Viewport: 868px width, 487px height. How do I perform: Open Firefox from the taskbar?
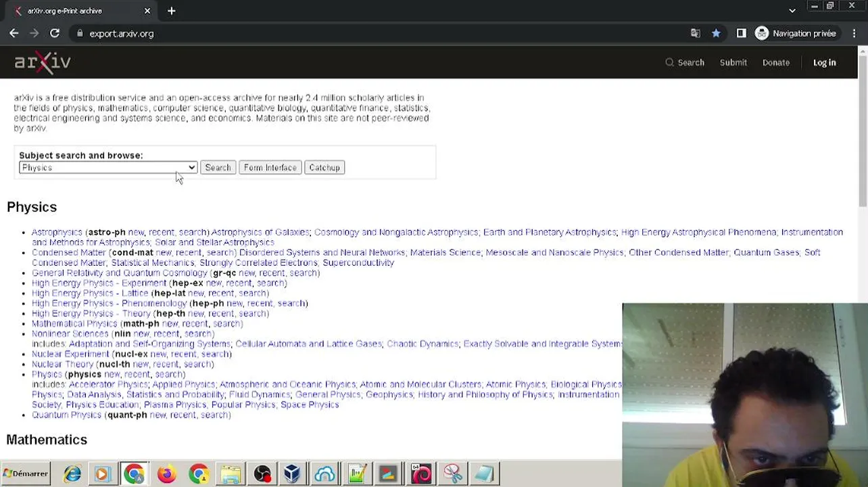click(166, 474)
